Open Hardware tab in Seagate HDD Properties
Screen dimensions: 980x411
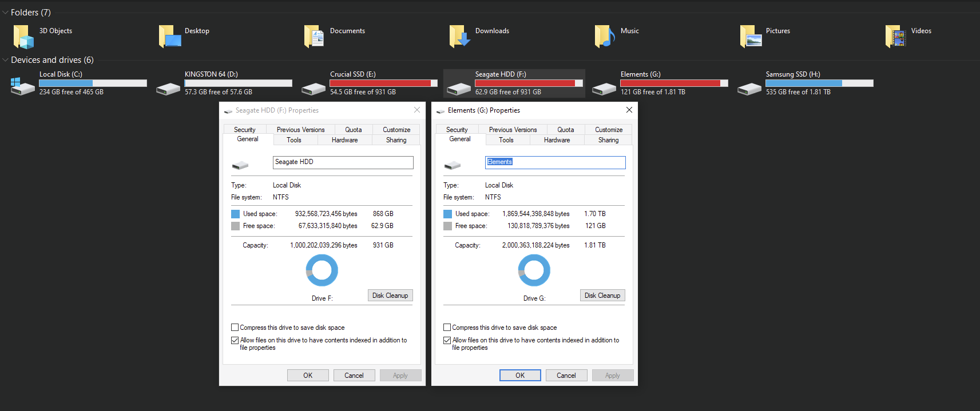coord(345,140)
